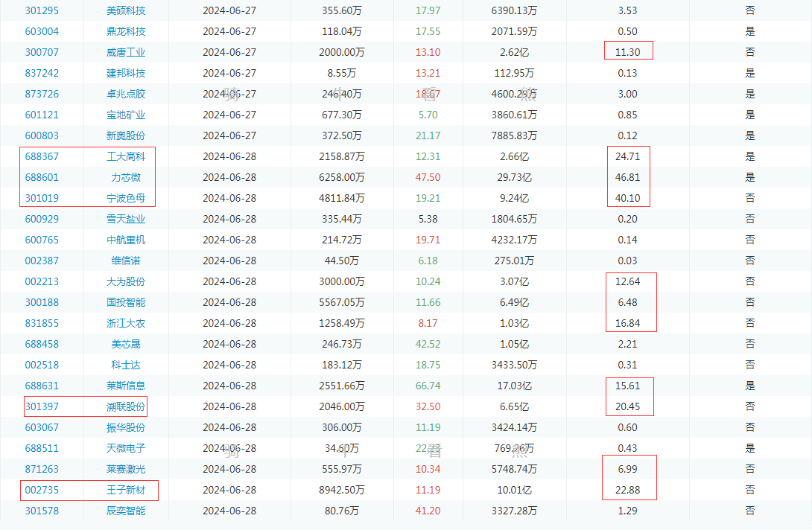Screen dimensions: 812x530
Task: Open 中航重机 stock page
Action: [126, 240]
